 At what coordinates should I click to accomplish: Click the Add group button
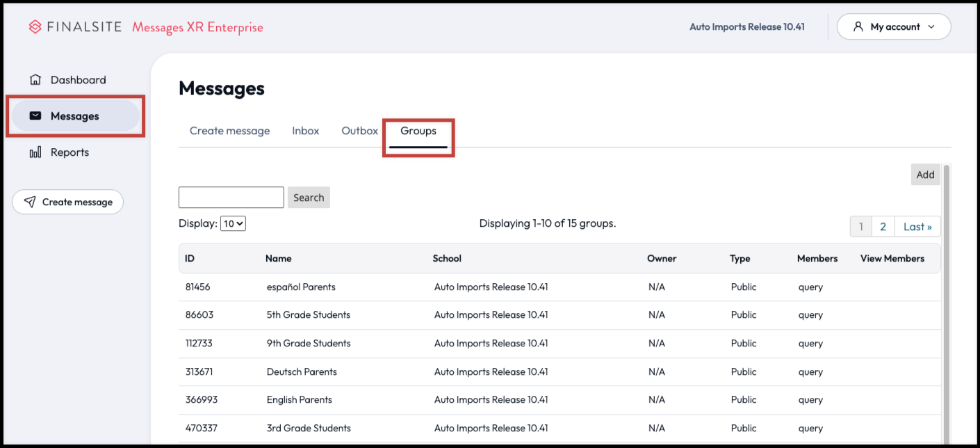pos(925,175)
